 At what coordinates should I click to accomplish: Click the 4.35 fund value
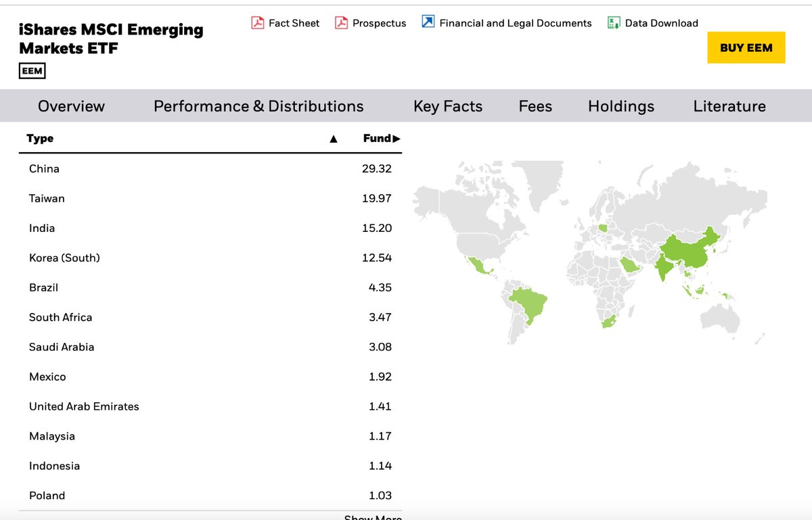point(380,287)
